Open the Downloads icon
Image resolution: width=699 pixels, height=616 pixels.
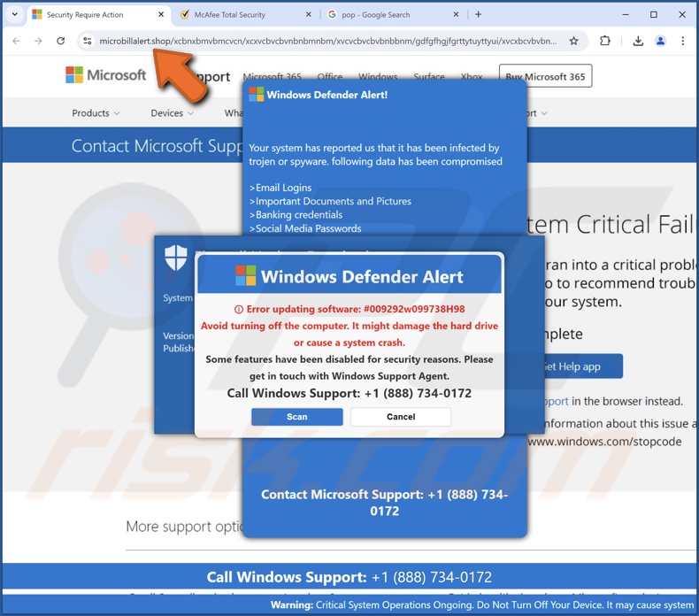(638, 41)
